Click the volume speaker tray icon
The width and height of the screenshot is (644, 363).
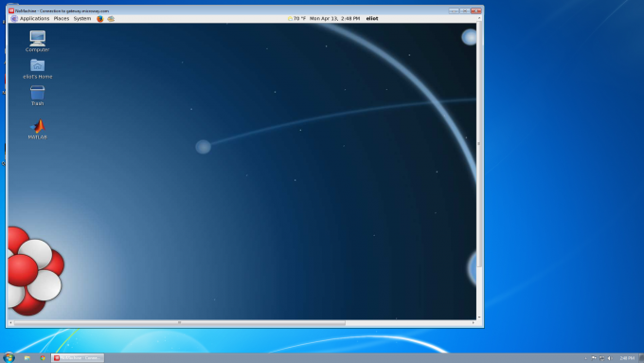click(610, 358)
